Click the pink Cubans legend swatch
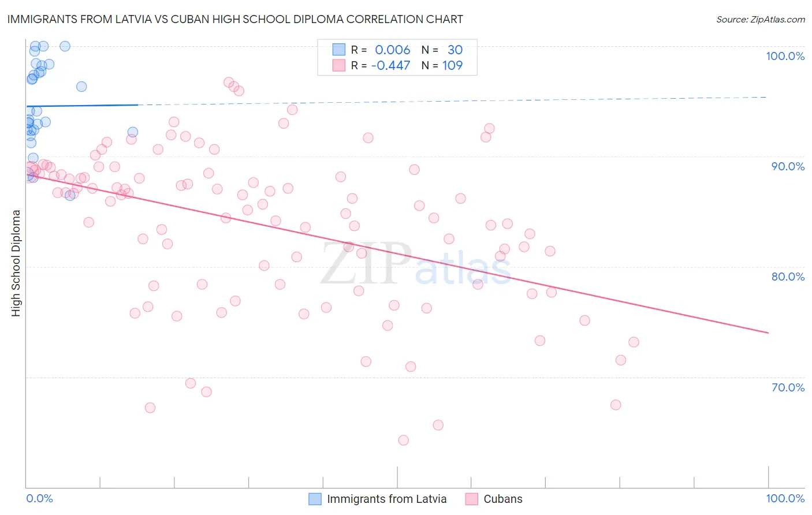Viewport: 812px width, 515px height. 472,499
